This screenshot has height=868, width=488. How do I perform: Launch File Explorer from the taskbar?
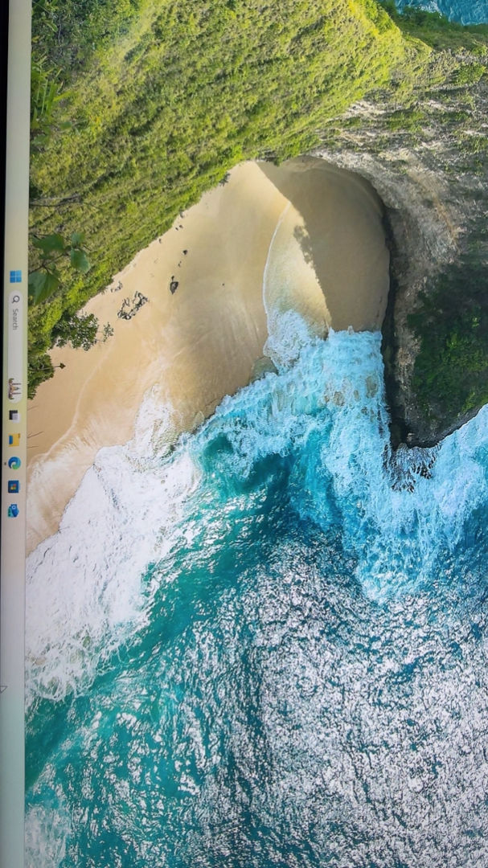click(14, 440)
